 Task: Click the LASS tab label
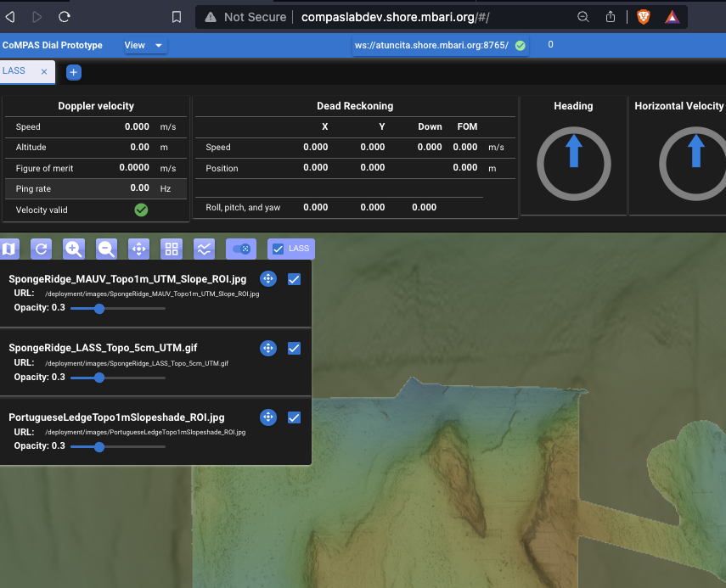pos(14,71)
